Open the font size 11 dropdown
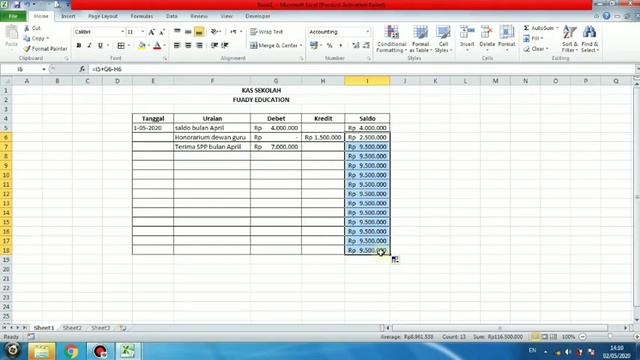Image resolution: width=640 pixels, height=360 pixels. point(142,32)
